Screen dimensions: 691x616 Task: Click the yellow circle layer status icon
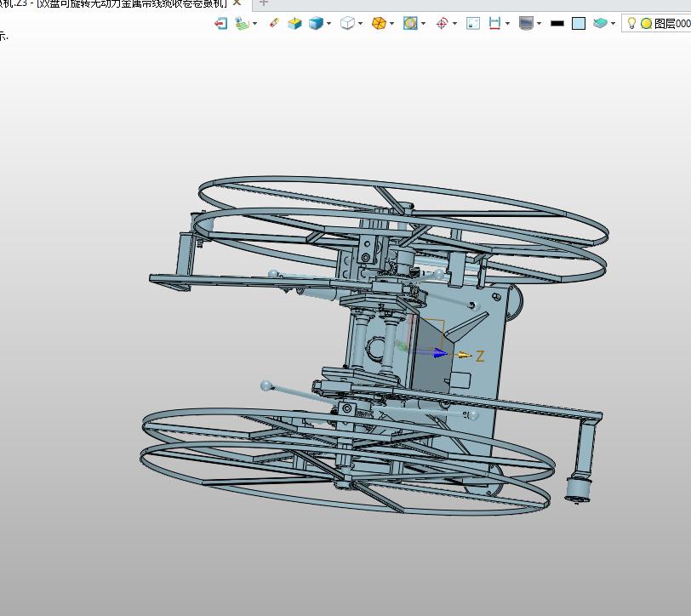(x=646, y=24)
